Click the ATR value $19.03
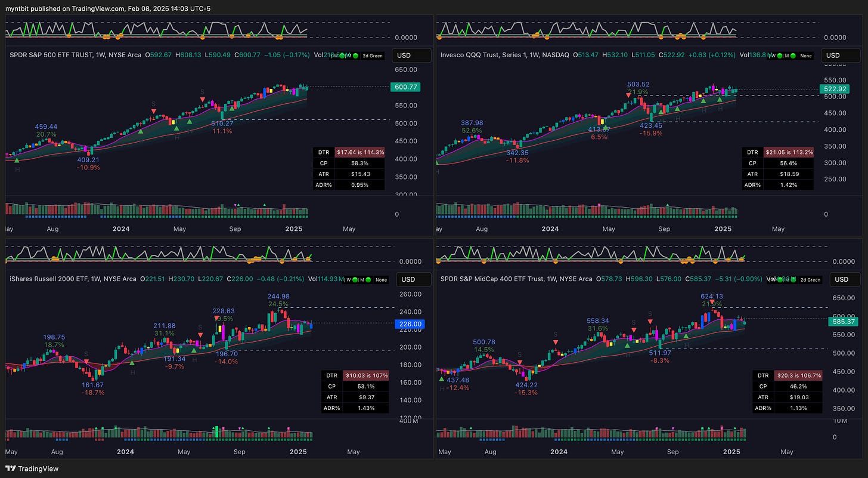Image resolution: width=868 pixels, height=478 pixels. click(x=798, y=397)
